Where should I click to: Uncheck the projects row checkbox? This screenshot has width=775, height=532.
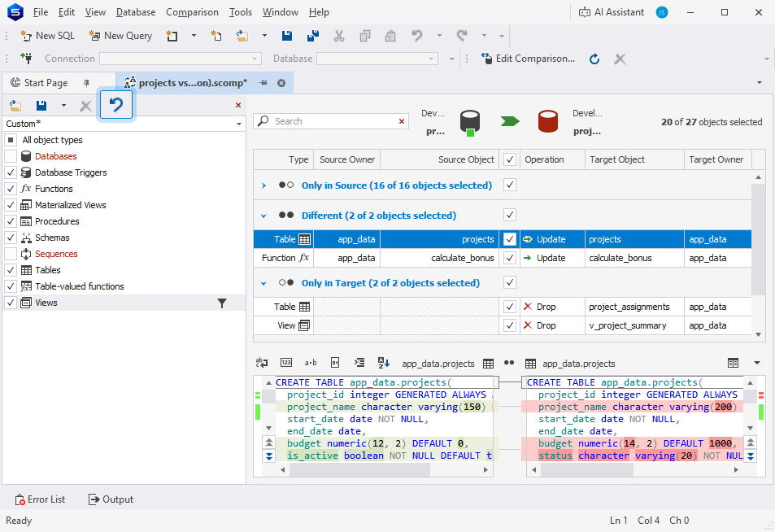[x=510, y=239]
